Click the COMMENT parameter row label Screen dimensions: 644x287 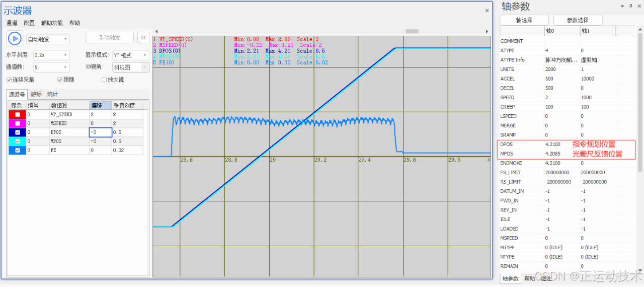[x=512, y=41]
